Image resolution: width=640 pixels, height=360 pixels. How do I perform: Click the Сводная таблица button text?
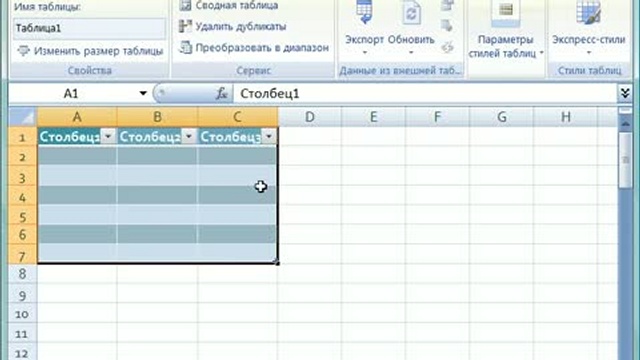[x=237, y=5]
